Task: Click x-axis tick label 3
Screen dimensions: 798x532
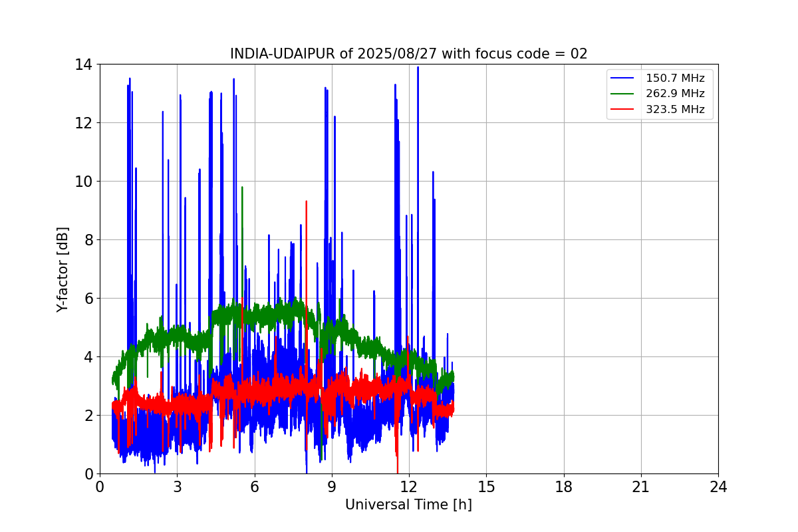Action: tap(177, 487)
